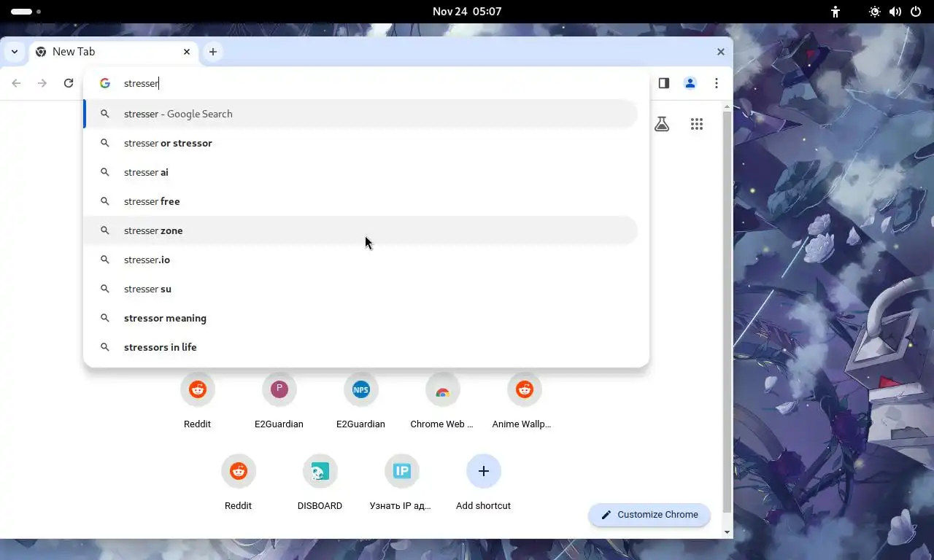Open the GNOME Activities overview pill
The height and width of the screenshot is (560, 934).
coord(26,12)
